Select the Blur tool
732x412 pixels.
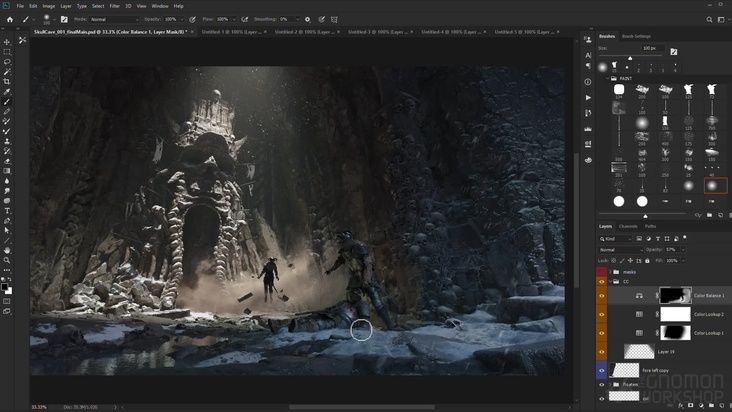(7, 181)
